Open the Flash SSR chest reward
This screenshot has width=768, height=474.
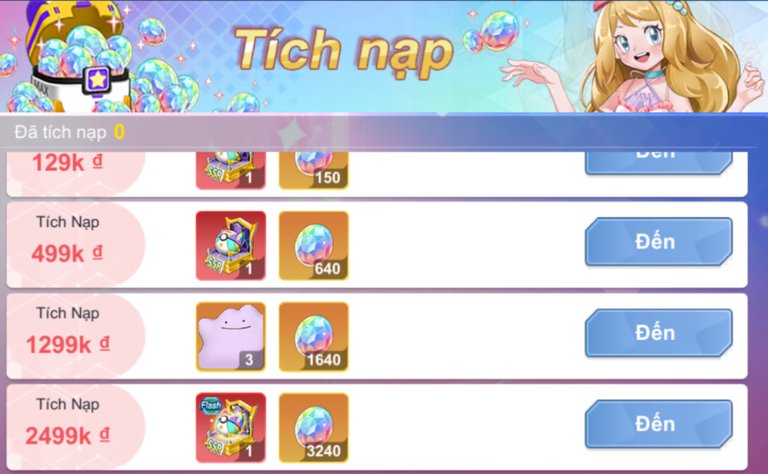click(x=231, y=428)
